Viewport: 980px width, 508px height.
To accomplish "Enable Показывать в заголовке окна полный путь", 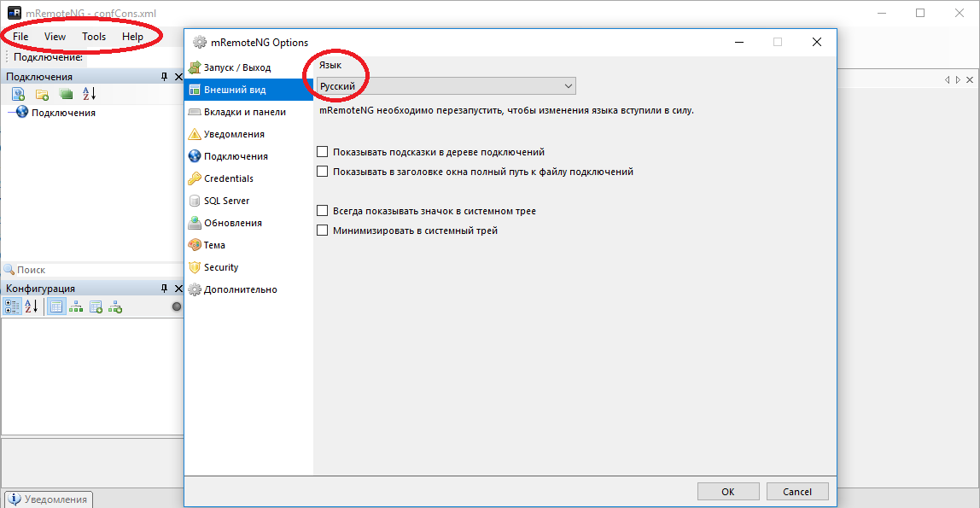I will point(323,172).
